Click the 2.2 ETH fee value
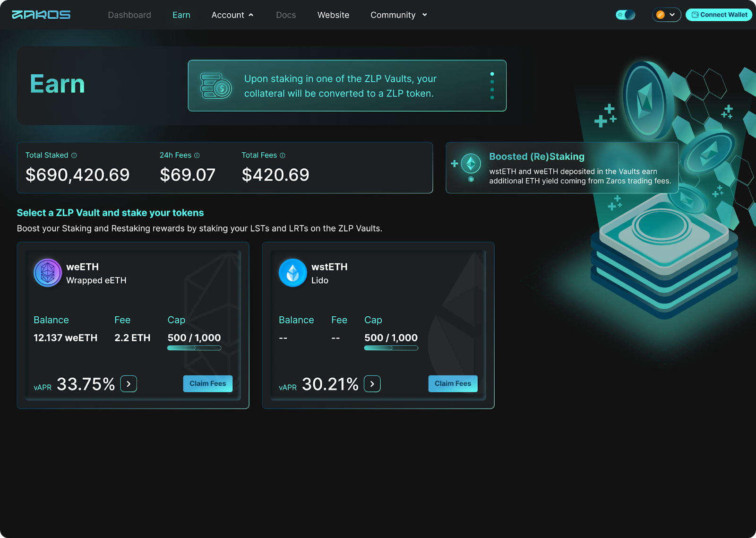The width and height of the screenshot is (756, 538). click(x=132, y=338)
